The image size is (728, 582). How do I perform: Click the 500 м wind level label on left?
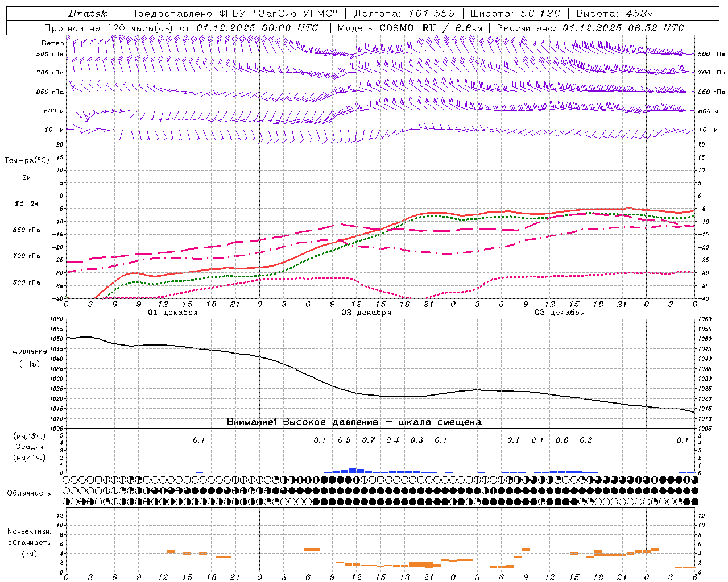click(54, 111)
